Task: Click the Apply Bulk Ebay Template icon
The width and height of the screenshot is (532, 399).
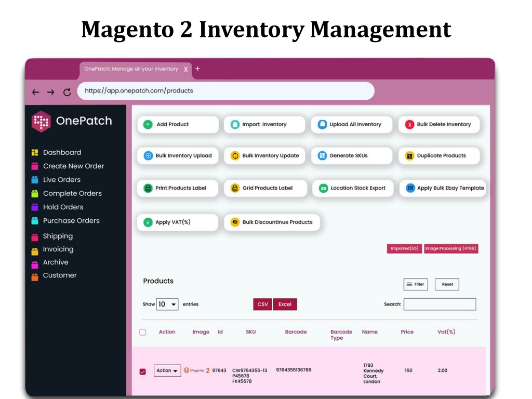Action: click(410, 188)
